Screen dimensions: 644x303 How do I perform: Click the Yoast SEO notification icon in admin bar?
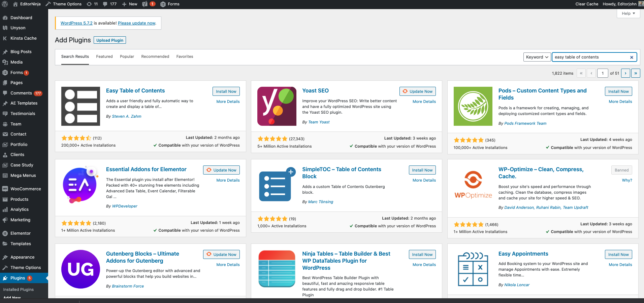(x=146, y=4)
